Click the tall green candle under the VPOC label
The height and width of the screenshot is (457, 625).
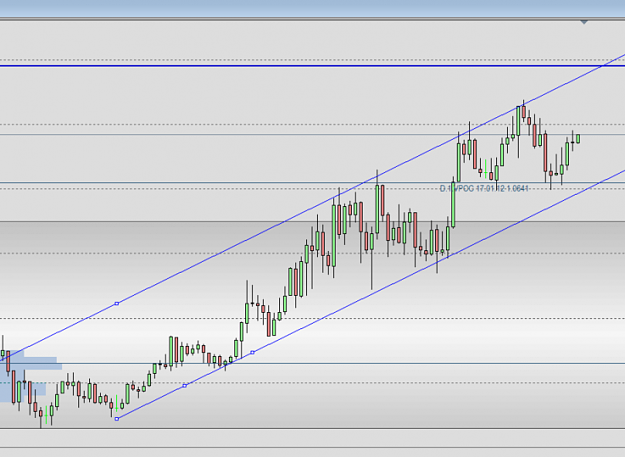453,205
